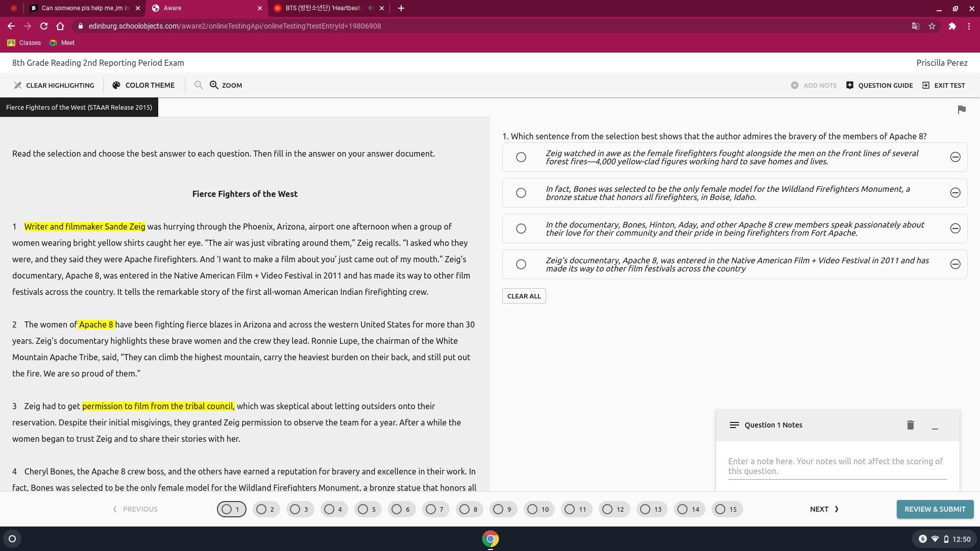
Task: Choose the answer beginning 'In the documentary'
Action: [521, 229]
